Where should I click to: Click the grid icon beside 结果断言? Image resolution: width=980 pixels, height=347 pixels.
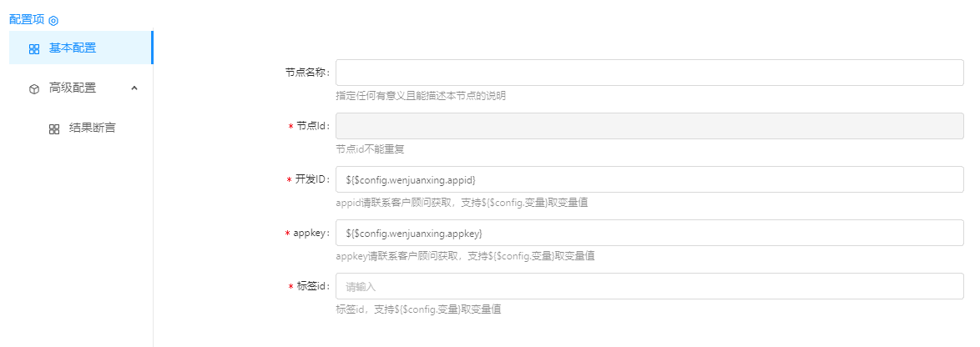(x=54, y=129)
